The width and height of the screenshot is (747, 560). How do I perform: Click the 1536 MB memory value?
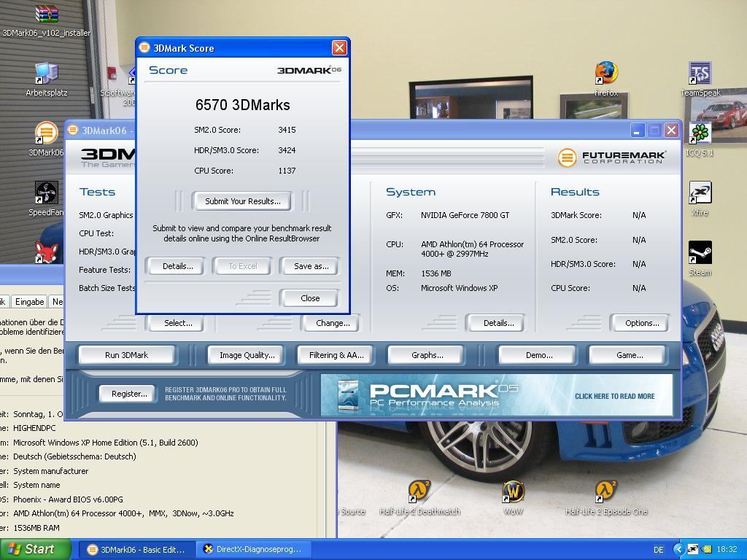(436, 273)
